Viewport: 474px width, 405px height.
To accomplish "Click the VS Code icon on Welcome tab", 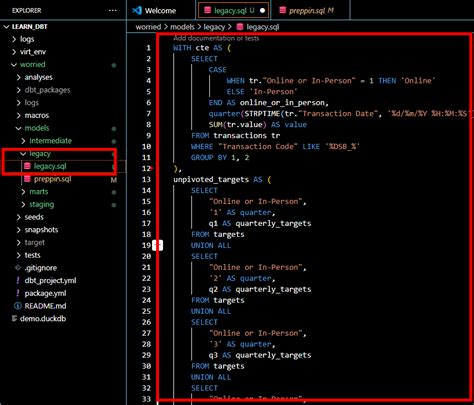I will 137,10.
